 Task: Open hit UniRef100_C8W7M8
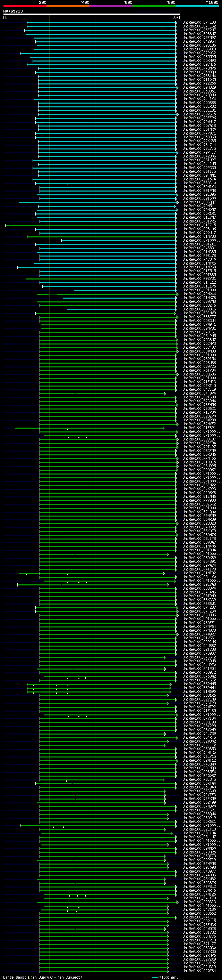click(x=199, y=301)
